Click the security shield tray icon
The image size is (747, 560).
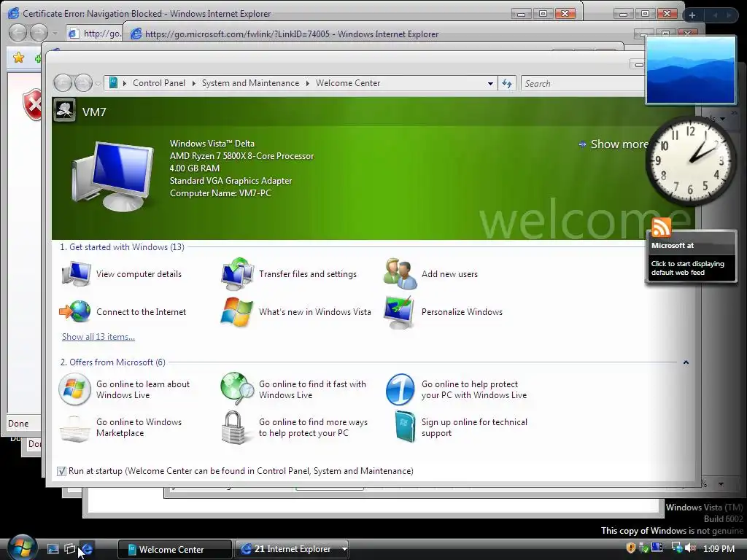(x=631, y=548)
